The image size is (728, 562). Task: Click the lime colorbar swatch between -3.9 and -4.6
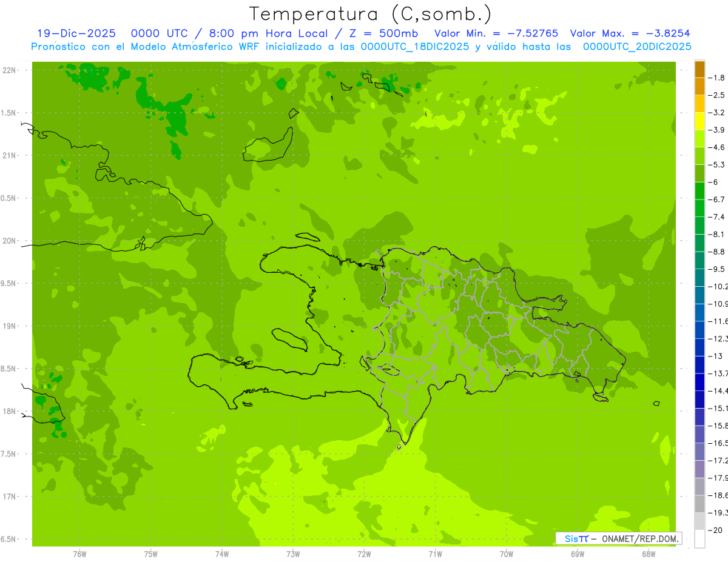point(699,138)
